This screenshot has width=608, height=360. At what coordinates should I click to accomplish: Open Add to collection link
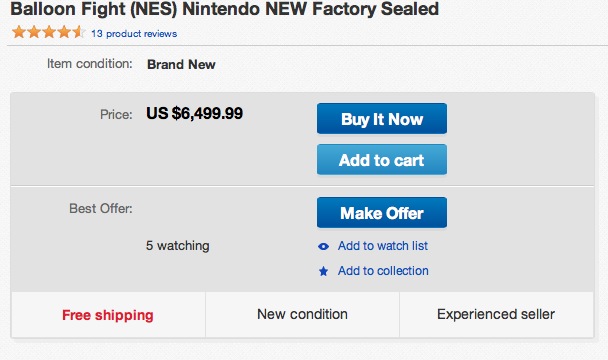pos(383,270)
